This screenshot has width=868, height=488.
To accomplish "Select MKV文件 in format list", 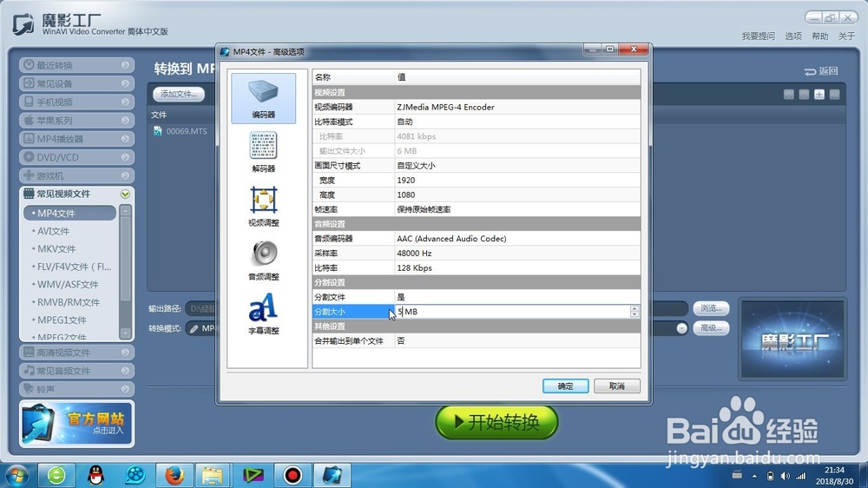I will point(56,248).
